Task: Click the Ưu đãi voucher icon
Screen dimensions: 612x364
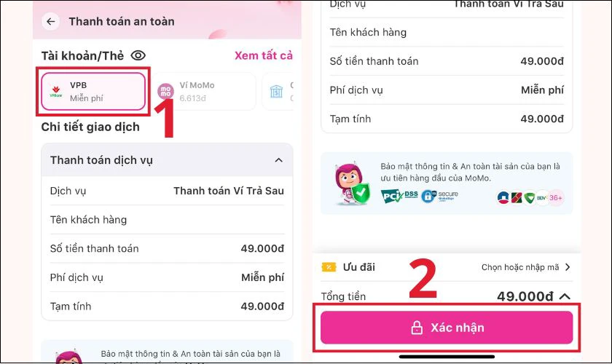Action: coord(329,267)
